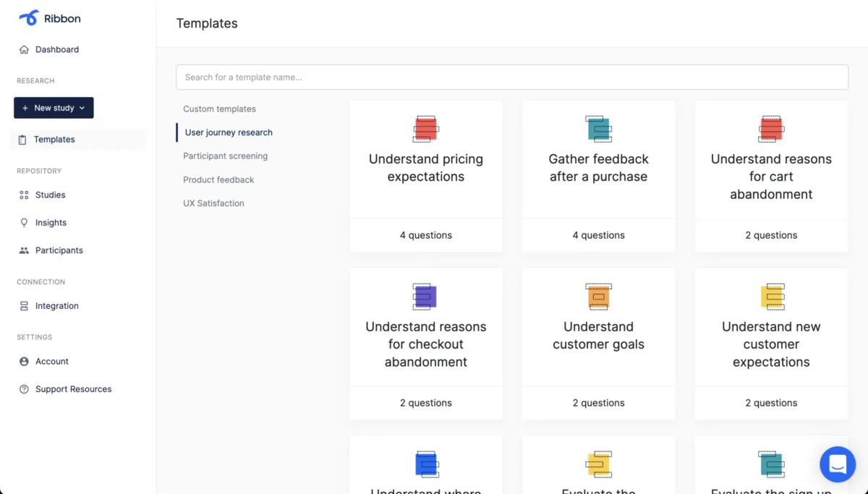This screenshot has width=868, height=494.
Task: Switch to Participant screening category
Action: pyautogui.click(x=225, y=156)
